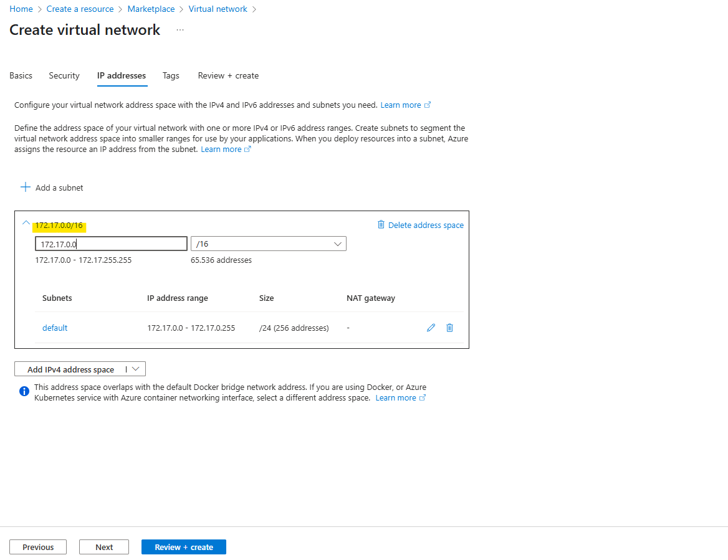This screenshot has width=728, height=560.
Task: Delete the default subnet using the trash icon
Action: 449,328
